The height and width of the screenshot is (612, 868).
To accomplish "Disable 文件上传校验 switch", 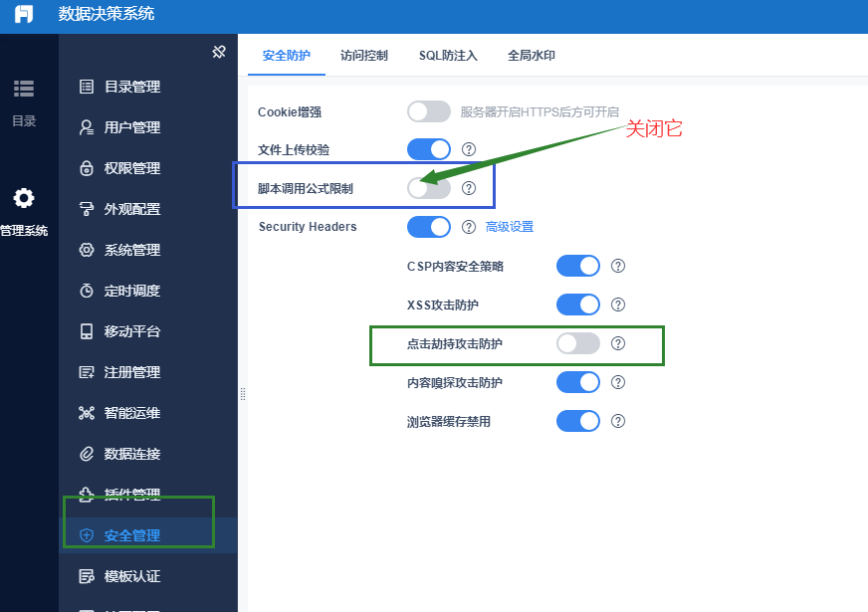I will (x=429, y=149).
